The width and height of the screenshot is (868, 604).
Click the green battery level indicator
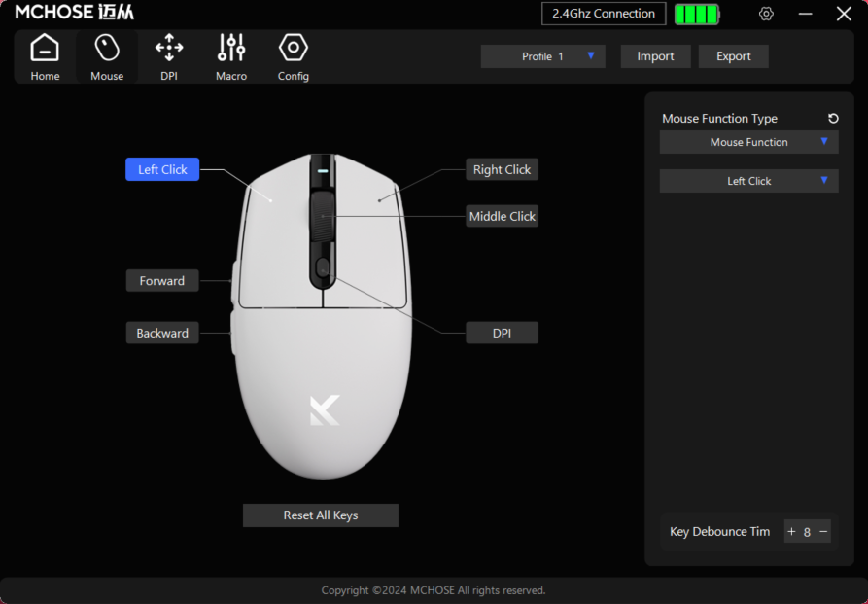point(697,14)
